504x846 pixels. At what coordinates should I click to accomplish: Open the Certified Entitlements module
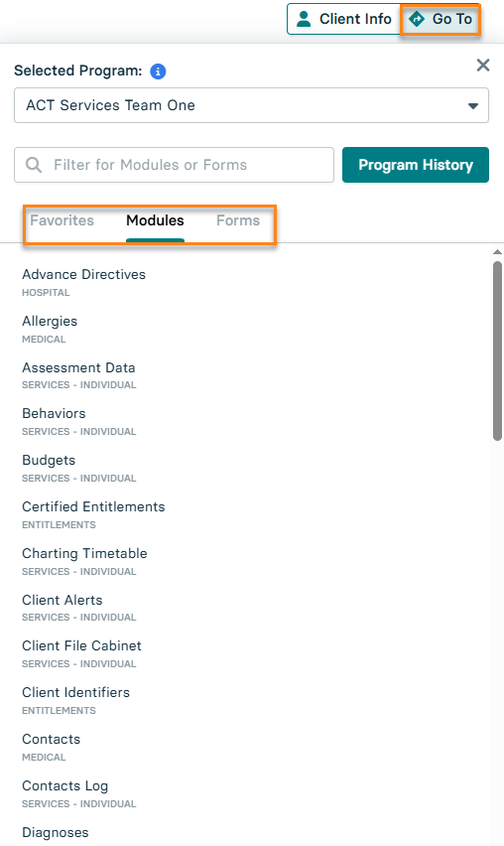tap(93, 507)
